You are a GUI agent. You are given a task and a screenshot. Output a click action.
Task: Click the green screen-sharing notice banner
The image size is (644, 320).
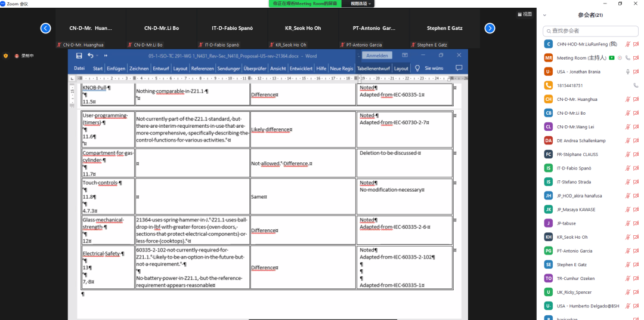click(305, 4)
